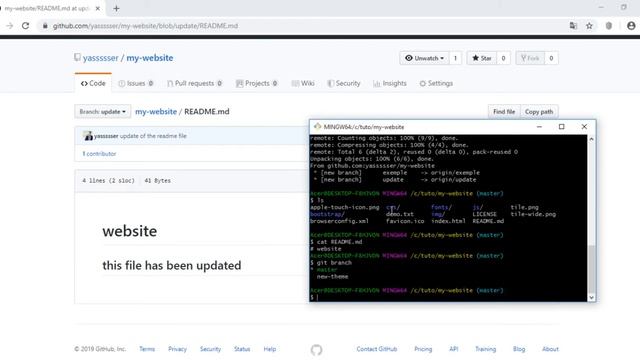View the forks count 0
This screenshot has width=640, height=360.
pyautogui.click(x=551, y=58)
